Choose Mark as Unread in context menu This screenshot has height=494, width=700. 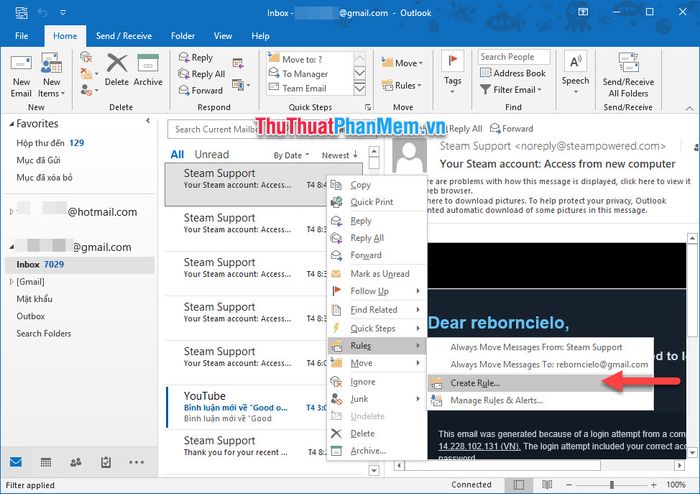coord(377,274)
